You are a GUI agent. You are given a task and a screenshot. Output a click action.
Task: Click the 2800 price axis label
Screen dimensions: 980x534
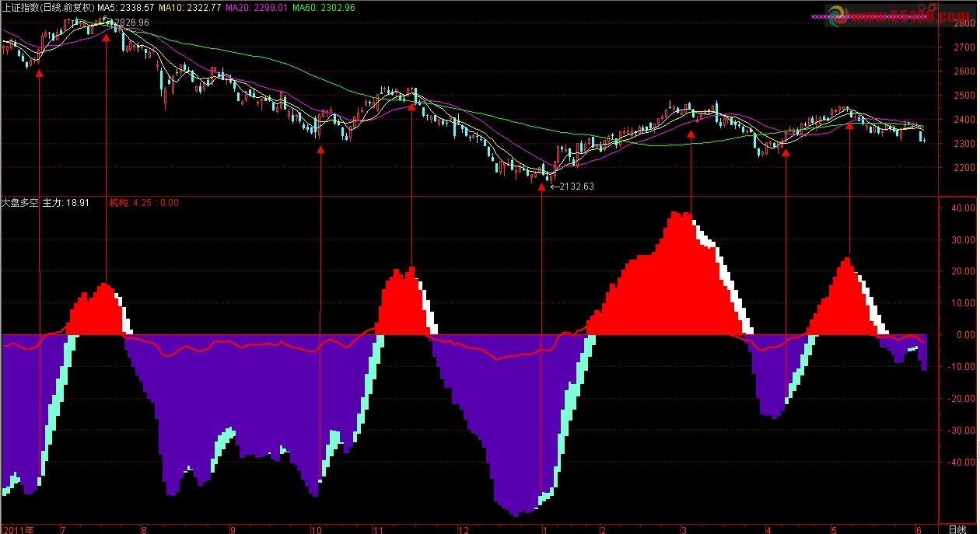962,23
